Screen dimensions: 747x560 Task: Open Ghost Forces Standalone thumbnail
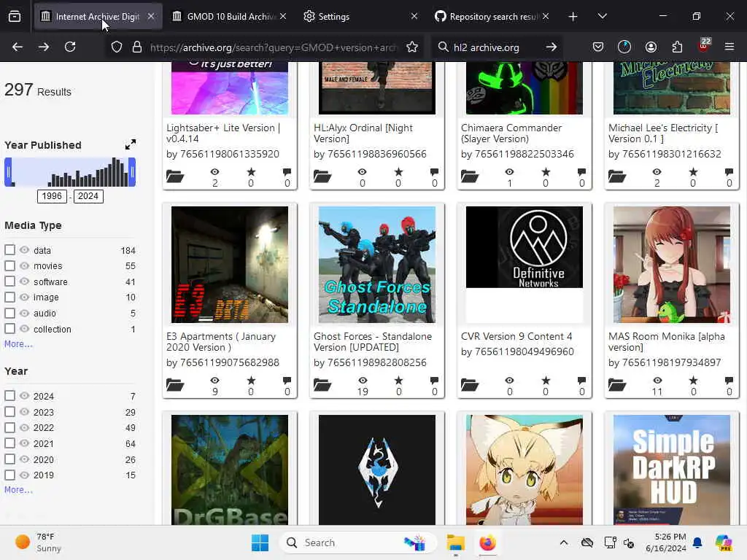[377, 265]
